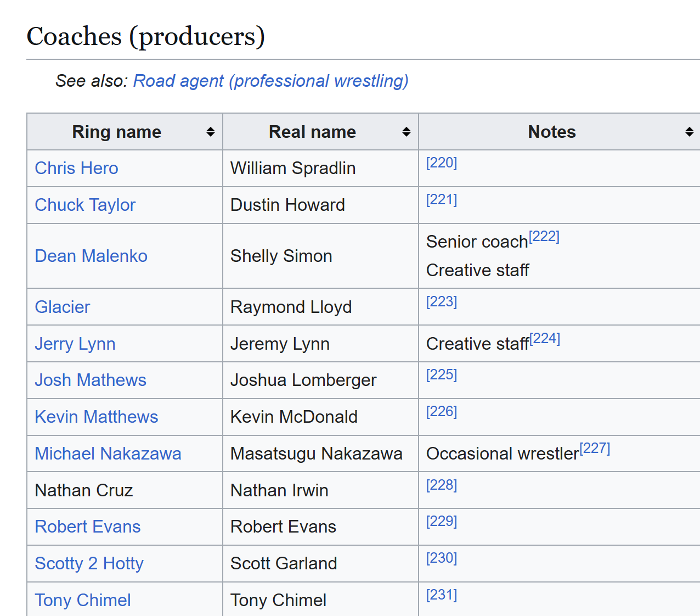The image size is (700, 616).
Task: Jump to citation [231]
Action: pyautogui.click(x=442, y=595)
